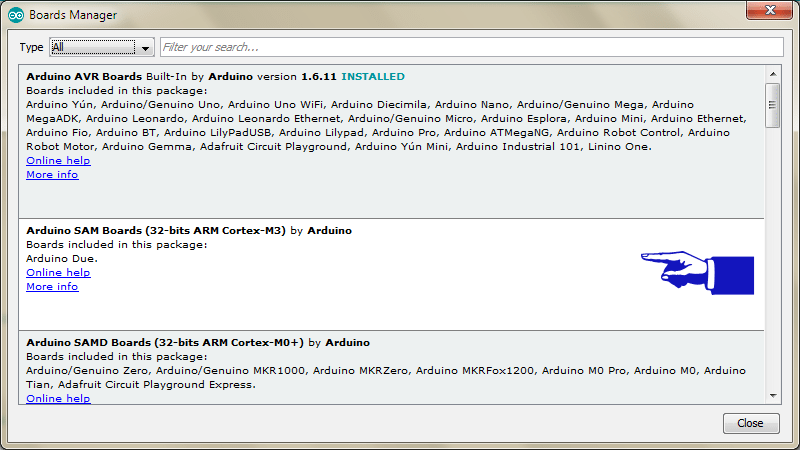
Task: Open Online help for Arduino SAM Boards
Action: [x=58, y=272]
